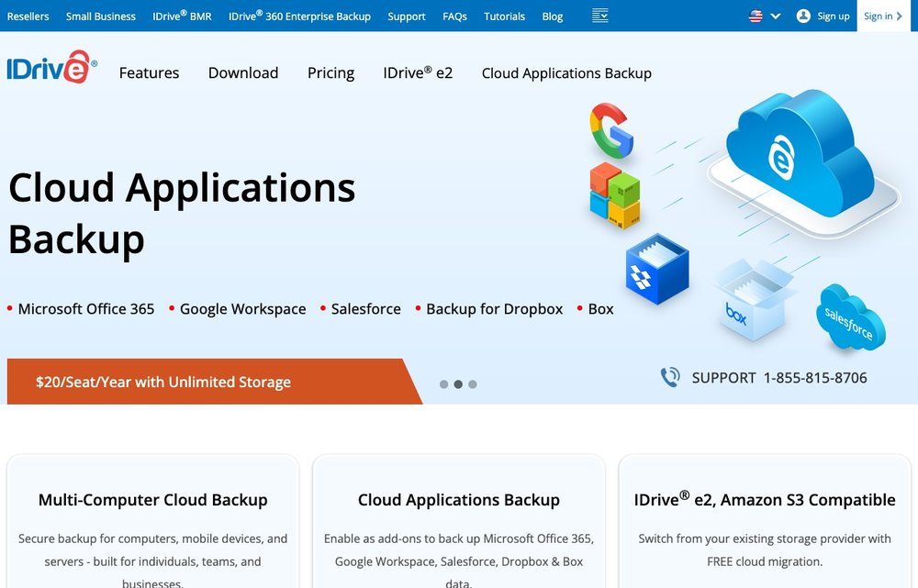Image resolution: width=918 pixels, height=588 pixels.
Task: Open IDrive 360 Enterprise Backup
Action: 300,17
